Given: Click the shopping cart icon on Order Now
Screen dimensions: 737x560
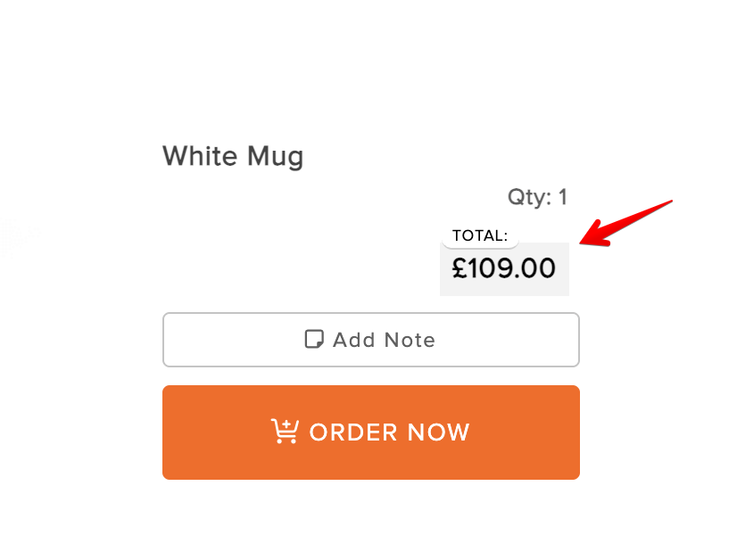Looking at the screenshot, I should [285, 432].
